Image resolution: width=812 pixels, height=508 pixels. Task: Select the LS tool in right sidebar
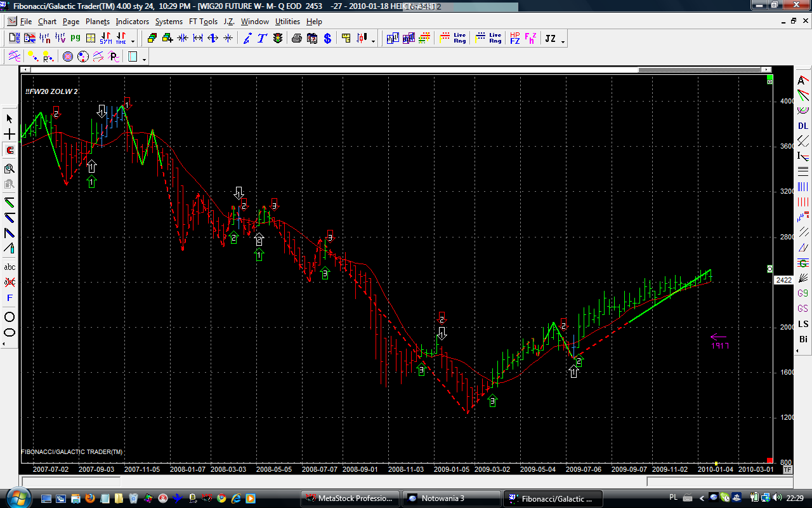(x=803, y=324)
